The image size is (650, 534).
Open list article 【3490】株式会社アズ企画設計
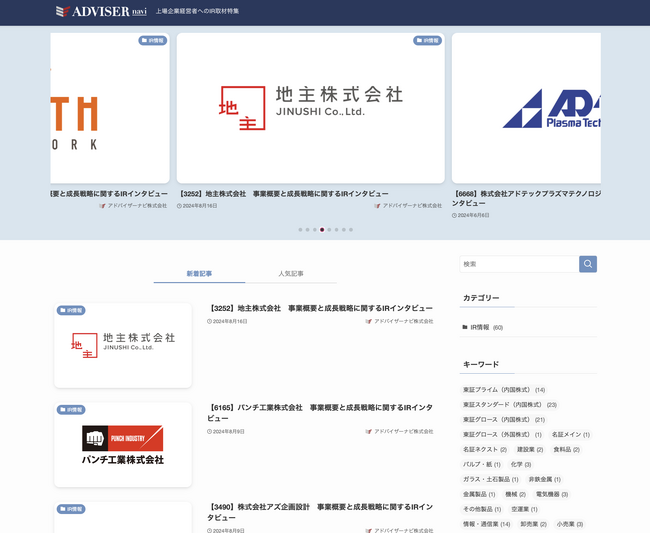[x=320, y=512]
